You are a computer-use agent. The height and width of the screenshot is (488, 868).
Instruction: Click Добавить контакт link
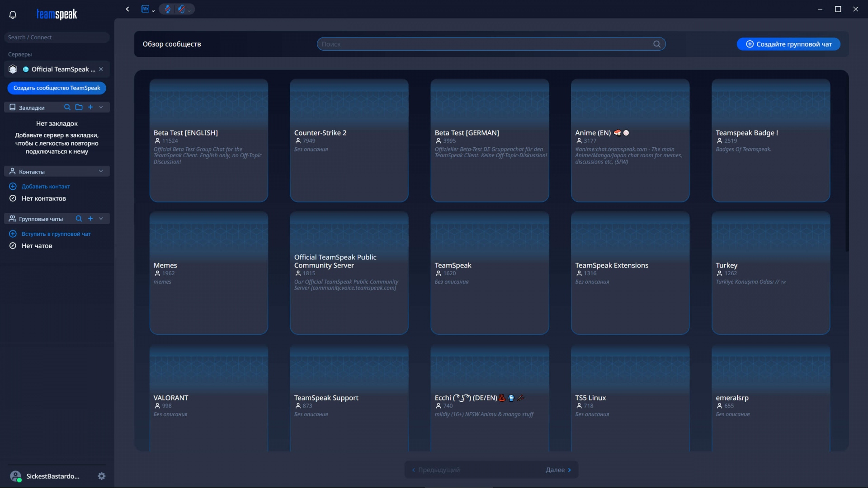(x=46, y=187)
